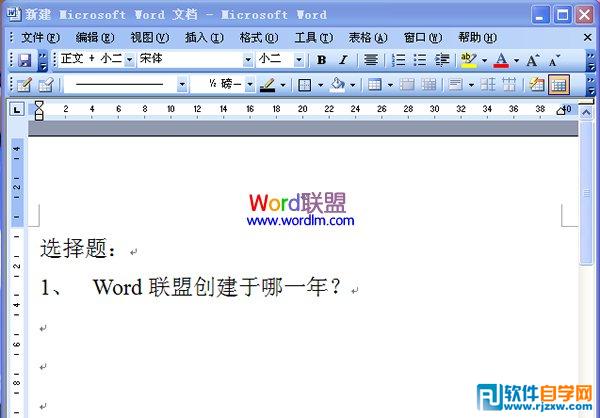Image resolution: width=600 pixels, height=418 pixels.
Task: Toggle bold formatting
Action: click(321, 60)
